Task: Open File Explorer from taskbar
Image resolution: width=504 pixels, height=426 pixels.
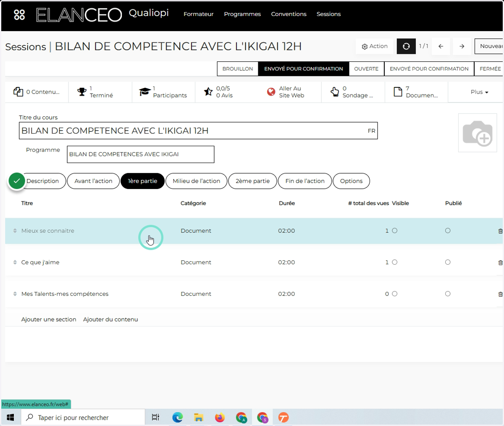Action: tap(199, 417)
